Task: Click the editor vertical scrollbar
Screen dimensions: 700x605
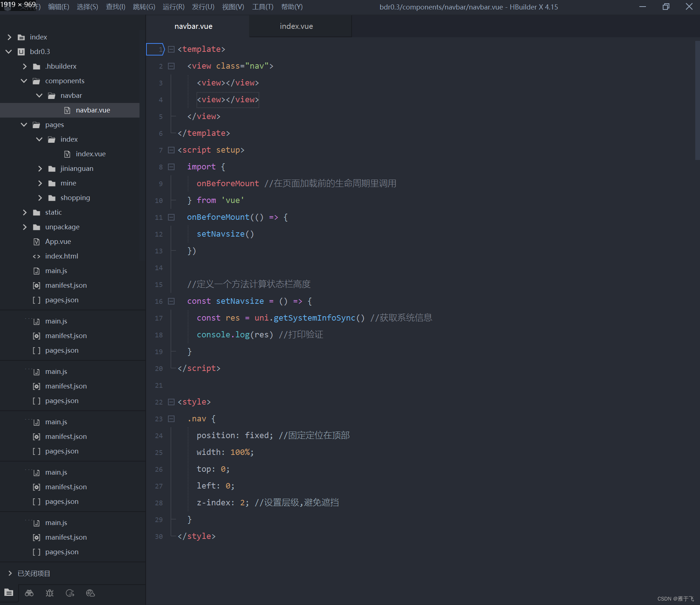Action: coord(697,100)
